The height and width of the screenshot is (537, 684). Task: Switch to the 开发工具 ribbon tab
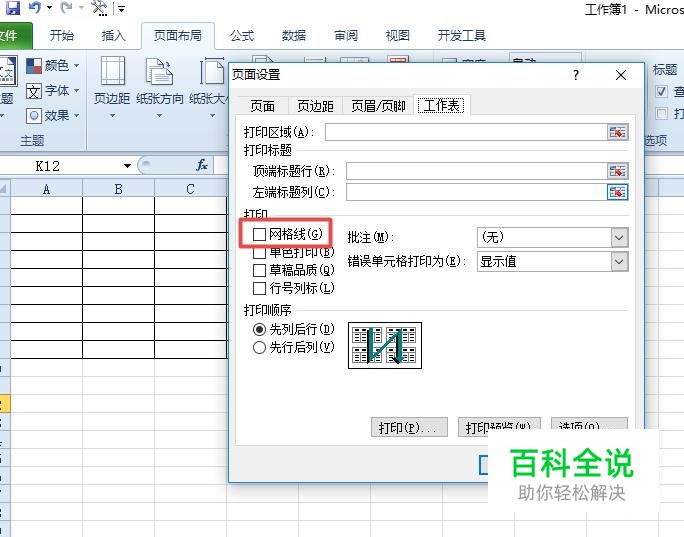coord(462,35)
